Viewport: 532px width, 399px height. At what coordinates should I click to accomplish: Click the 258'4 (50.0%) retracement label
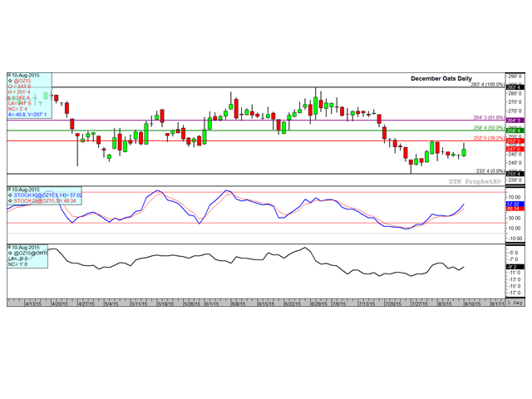[489, 127]
